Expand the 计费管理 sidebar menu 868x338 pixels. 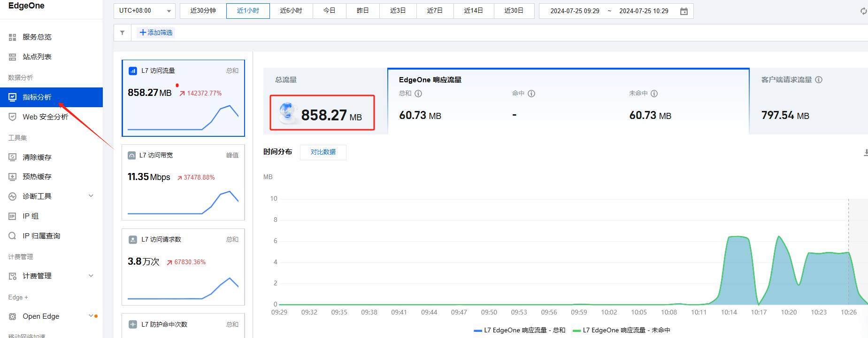click(x=51, y=276)
